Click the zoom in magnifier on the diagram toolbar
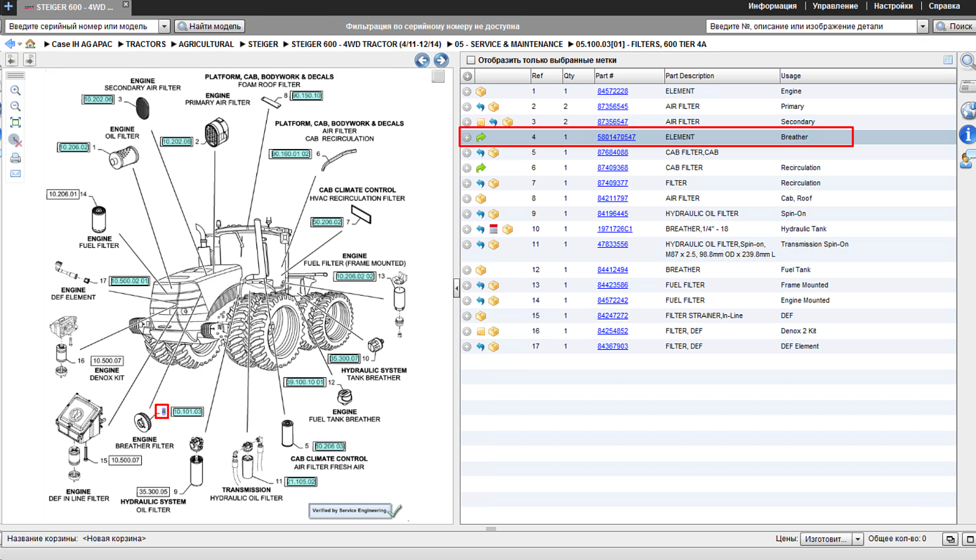Image resolution: width=976 pixels, height=560 pixels. [x=16, y=90]
